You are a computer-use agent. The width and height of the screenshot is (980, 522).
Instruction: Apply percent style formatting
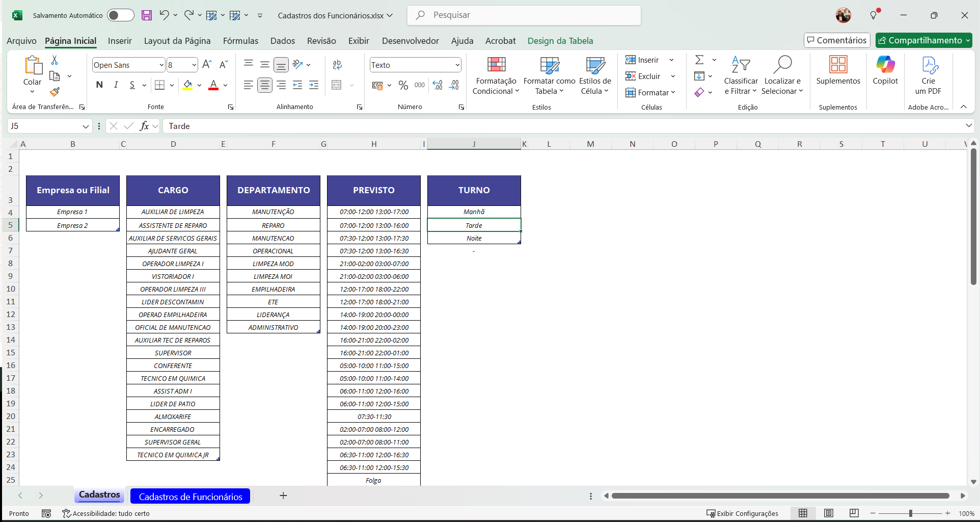click(x=403, y=85)
